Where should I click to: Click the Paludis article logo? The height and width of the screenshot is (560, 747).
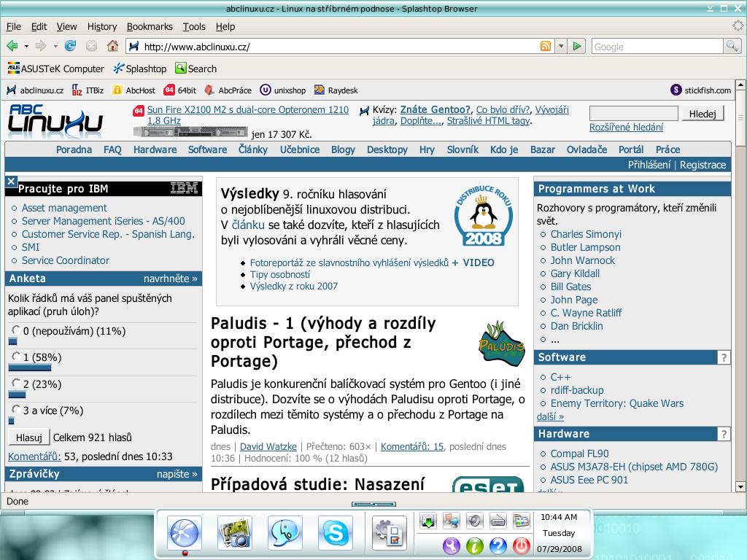501,344
